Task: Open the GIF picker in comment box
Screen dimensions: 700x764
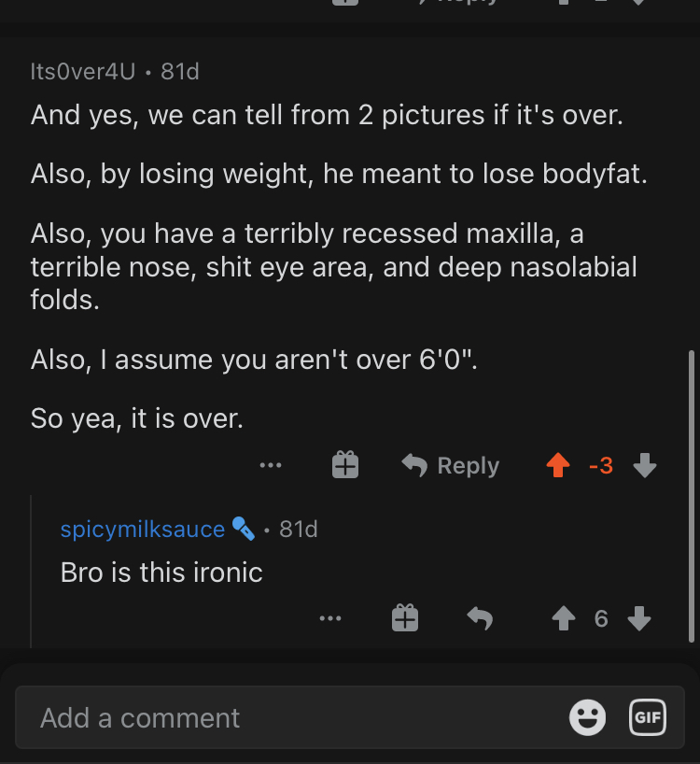Action: click(x=648, y=717)
